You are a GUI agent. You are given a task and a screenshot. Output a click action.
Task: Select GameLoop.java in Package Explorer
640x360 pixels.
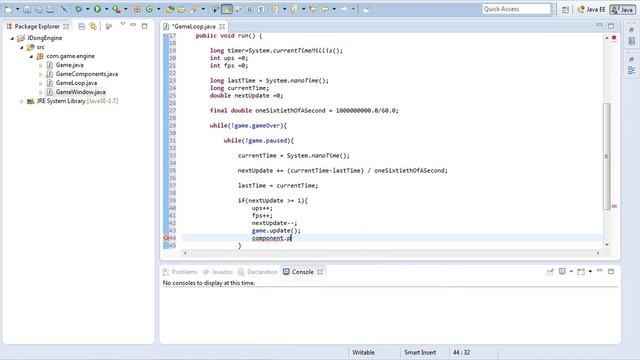click(x=76, y=83)
